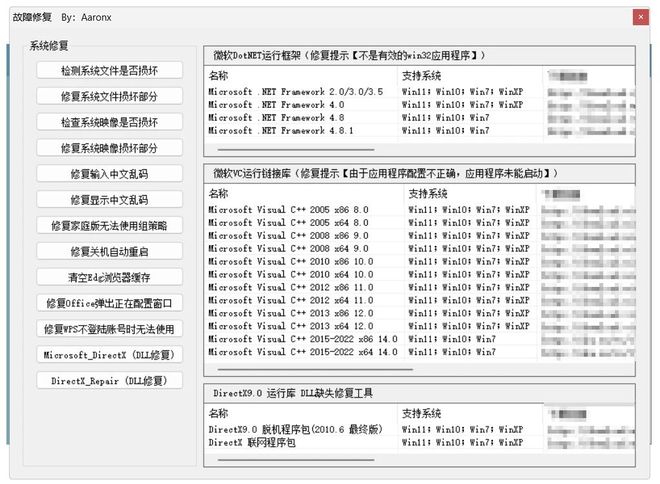The width and height of the screenshot is (660, 484).
Task: Click 检测系统文件是否损坏 button
Action: 109,70
